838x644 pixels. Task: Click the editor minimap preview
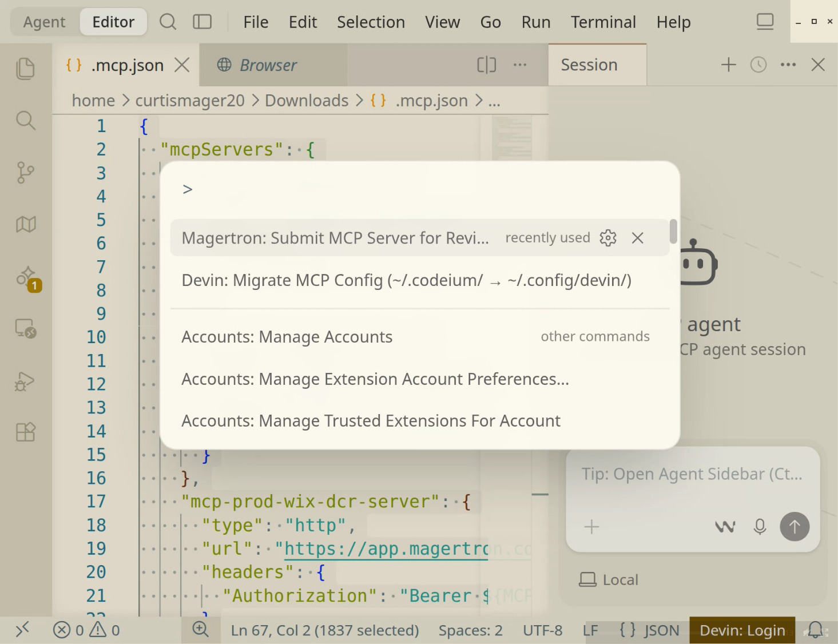click(x=511, y=138)
